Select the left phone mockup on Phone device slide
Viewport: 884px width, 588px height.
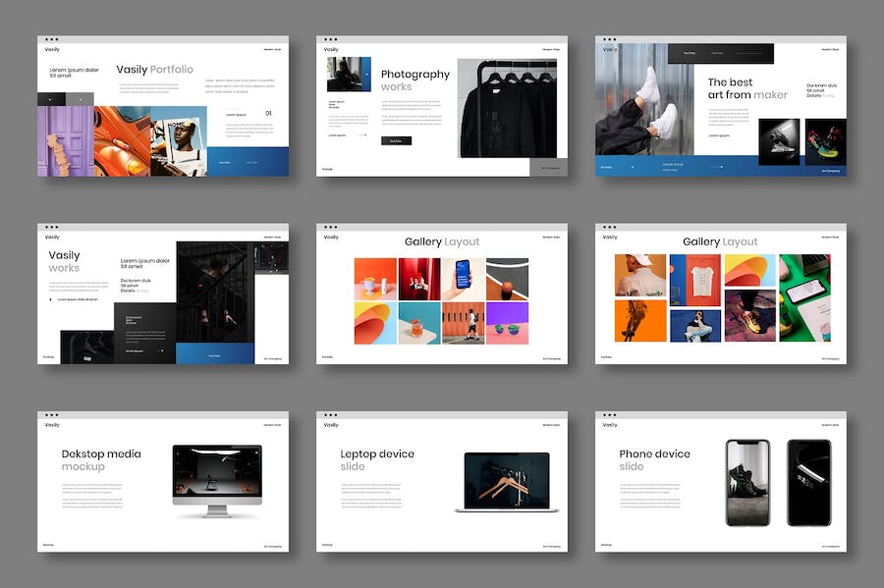tap(747, 482)
